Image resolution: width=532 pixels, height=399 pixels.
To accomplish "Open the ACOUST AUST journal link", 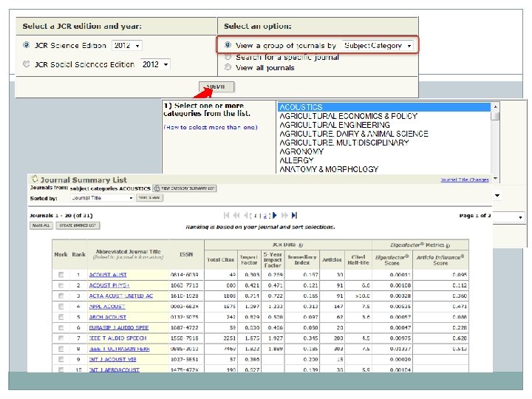I will [x=108, y=275].
